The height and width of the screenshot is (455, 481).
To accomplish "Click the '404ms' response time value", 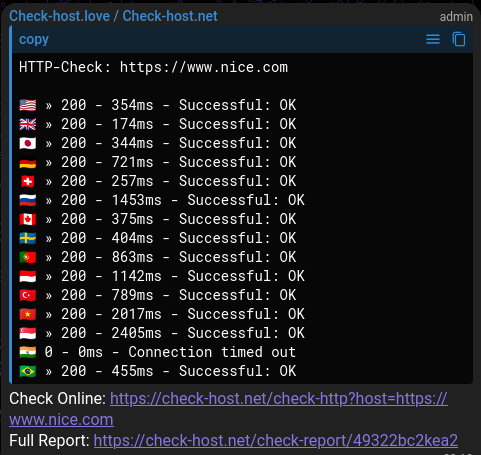I will coord(132,238).
